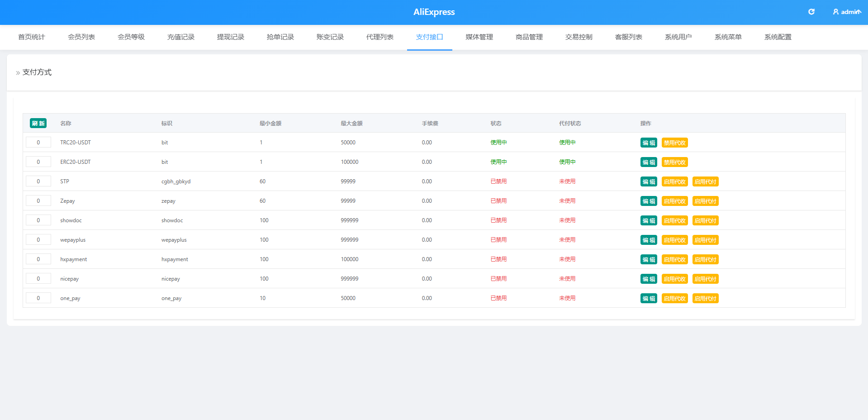The image size is (868, 420).
Task: Edit the one_pay payment method
Action: pyautogui.click(x=649, y=298)
